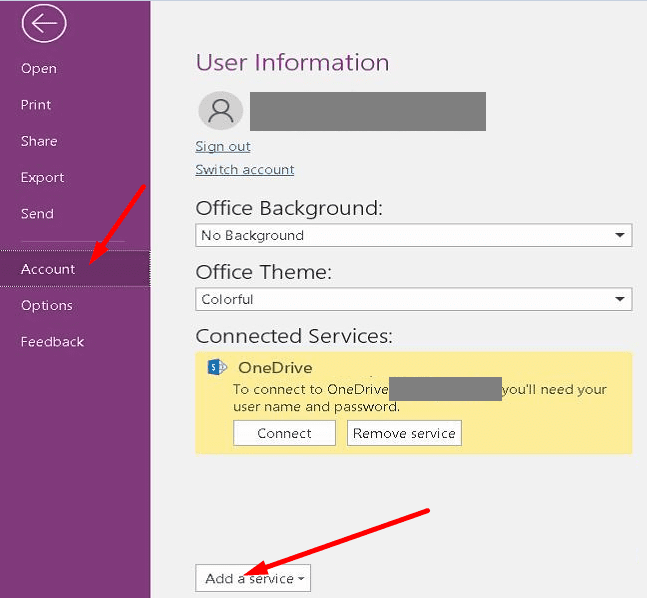
Task: Open the Open menu item
Action: click(39, 68)
